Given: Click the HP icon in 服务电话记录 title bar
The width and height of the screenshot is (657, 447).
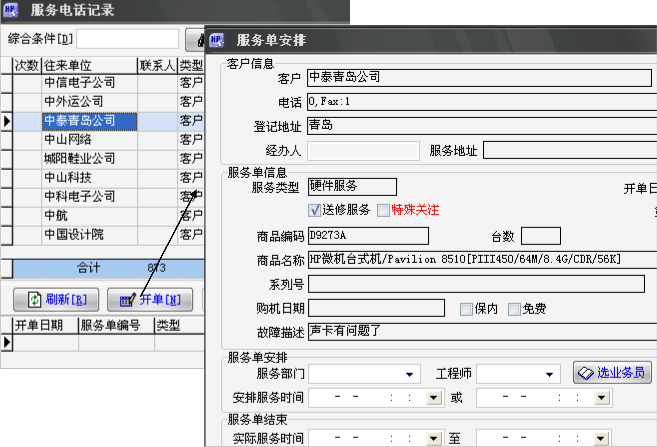Looking at the screenshot, I should coord(10,10).
